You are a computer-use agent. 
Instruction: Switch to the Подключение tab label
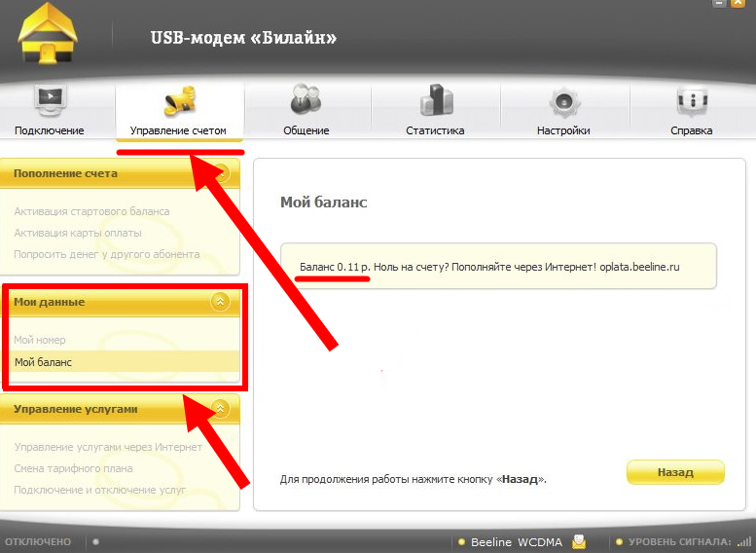pos(50,130)
